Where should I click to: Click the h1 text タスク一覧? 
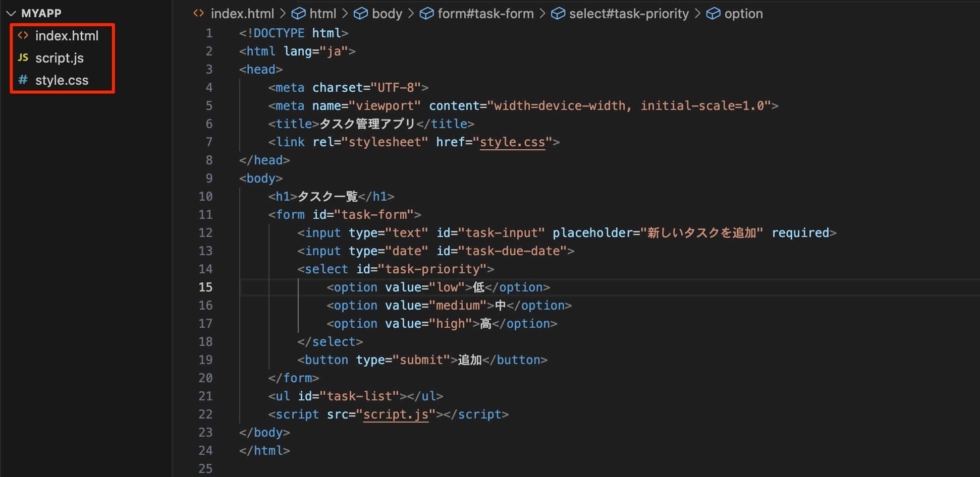(x=328, y=197)
